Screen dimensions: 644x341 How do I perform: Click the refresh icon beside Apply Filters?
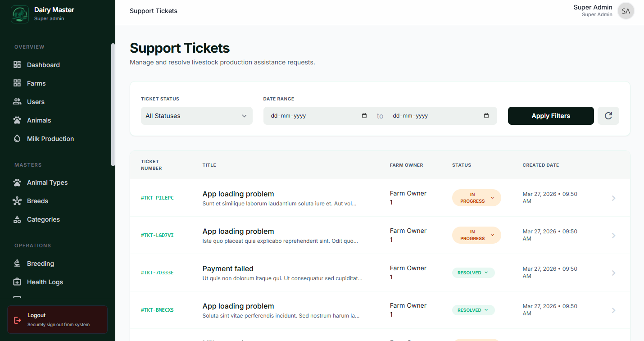point(608,116)
